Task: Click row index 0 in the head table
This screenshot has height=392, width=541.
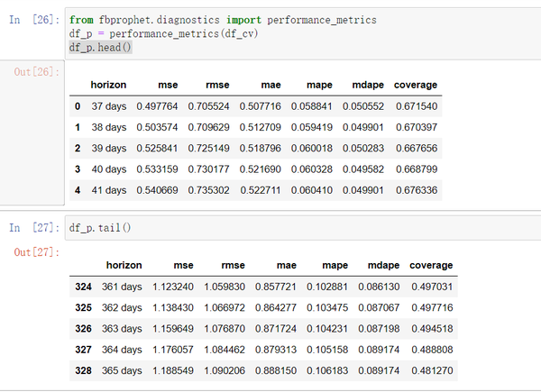Action: [x=78, y=106]
